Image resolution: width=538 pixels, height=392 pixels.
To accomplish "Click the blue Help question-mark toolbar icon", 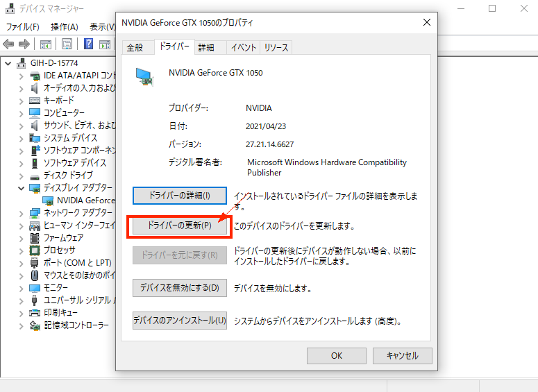I will (89, 44).
